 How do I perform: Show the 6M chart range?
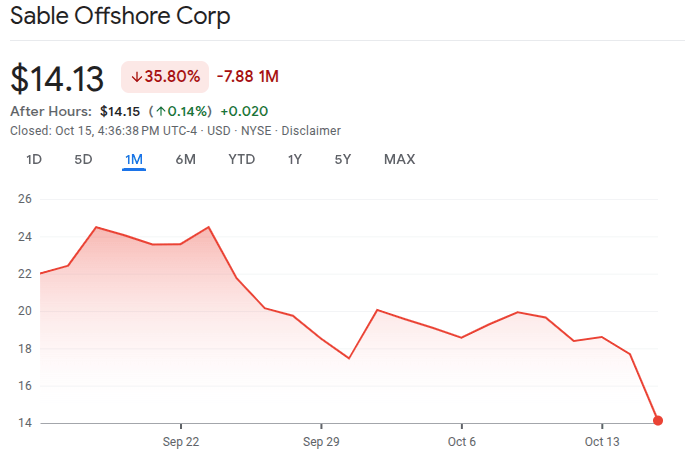point(185,159)
